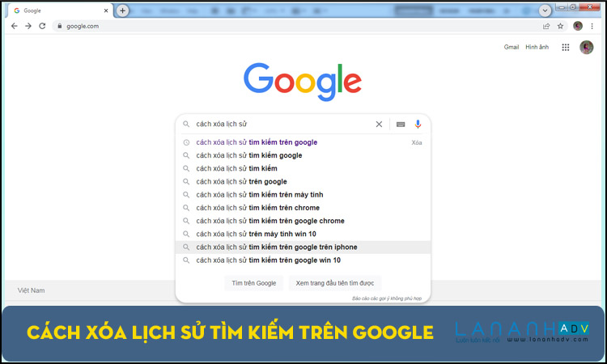Clear the search text with X

point(379,124)
